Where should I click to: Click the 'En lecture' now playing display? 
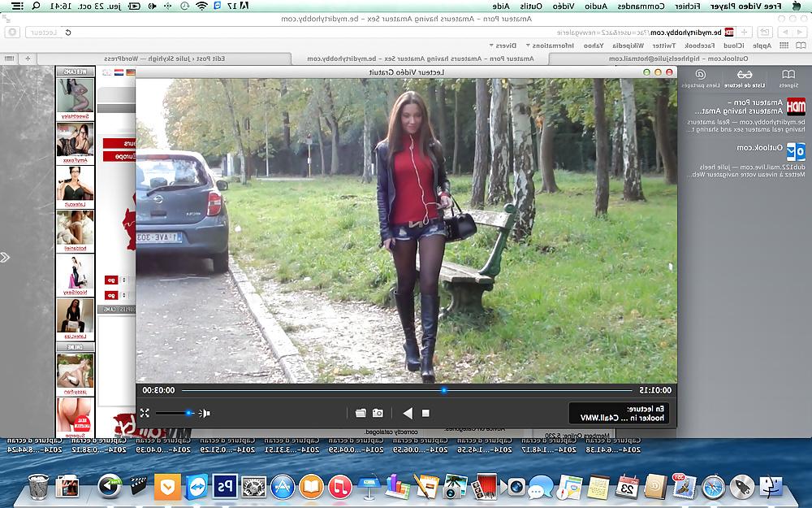[x=619, y=413]
